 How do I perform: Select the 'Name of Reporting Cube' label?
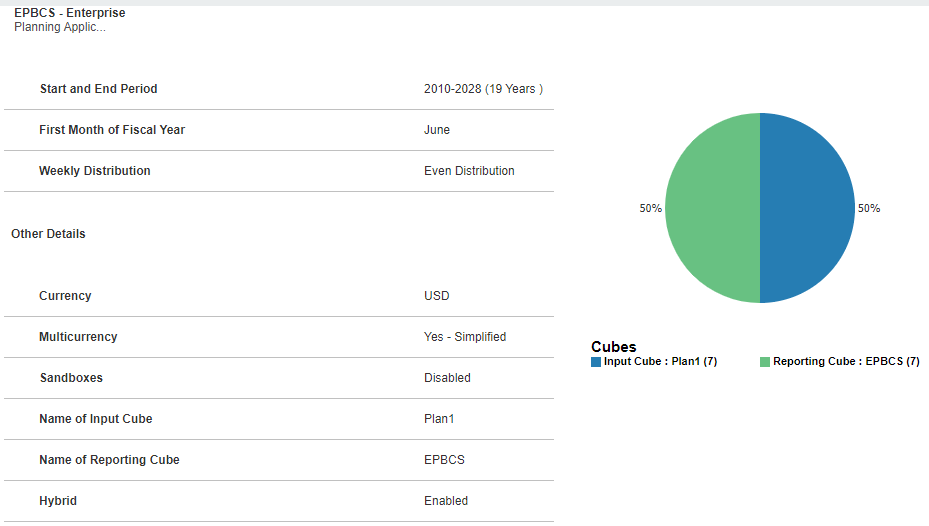[x=109, y=460]
